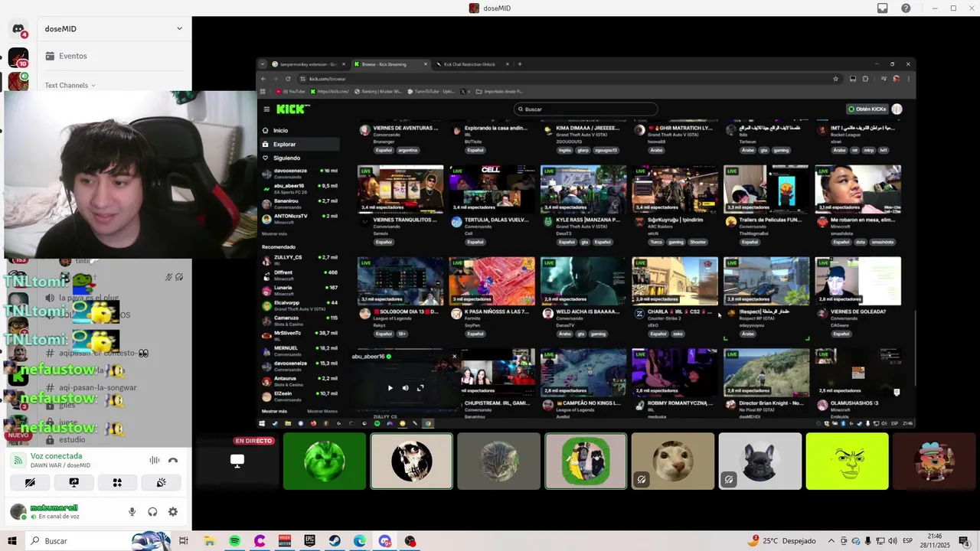Collapse the Text Channels category
980x551 pixels.
point(70,85)
